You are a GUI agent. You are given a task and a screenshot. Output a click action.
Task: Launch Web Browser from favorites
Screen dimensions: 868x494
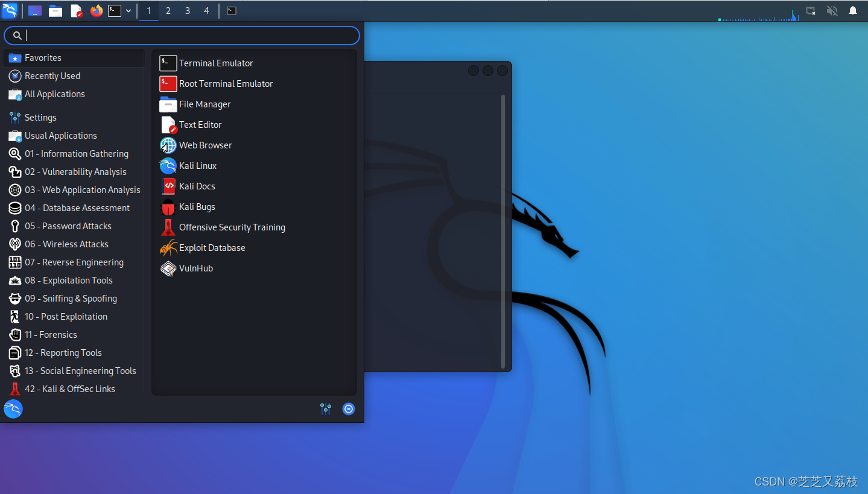pos(254,145)
